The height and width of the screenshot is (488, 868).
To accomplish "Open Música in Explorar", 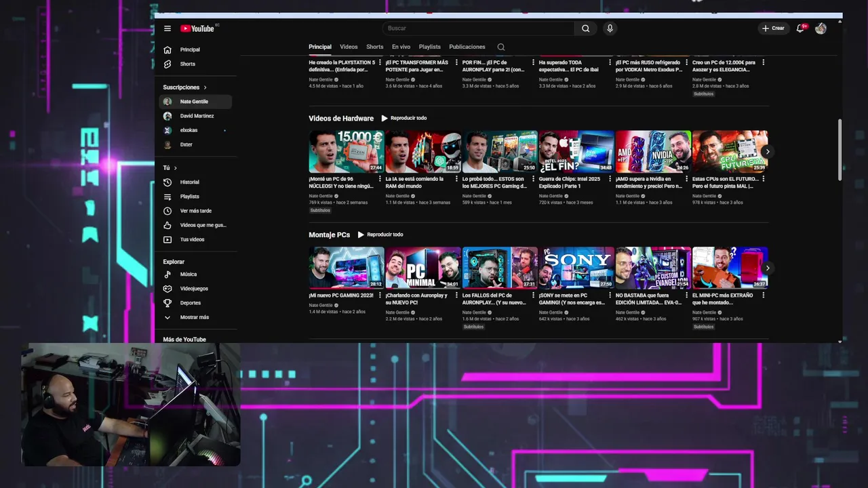I will (x=195, y=274).
